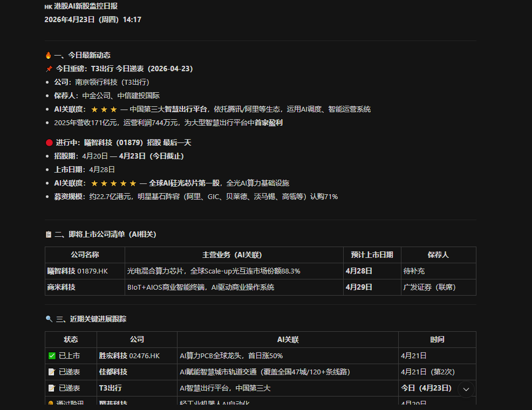Click the 广发证券 (联席) sponsor cell

point(438,288)
